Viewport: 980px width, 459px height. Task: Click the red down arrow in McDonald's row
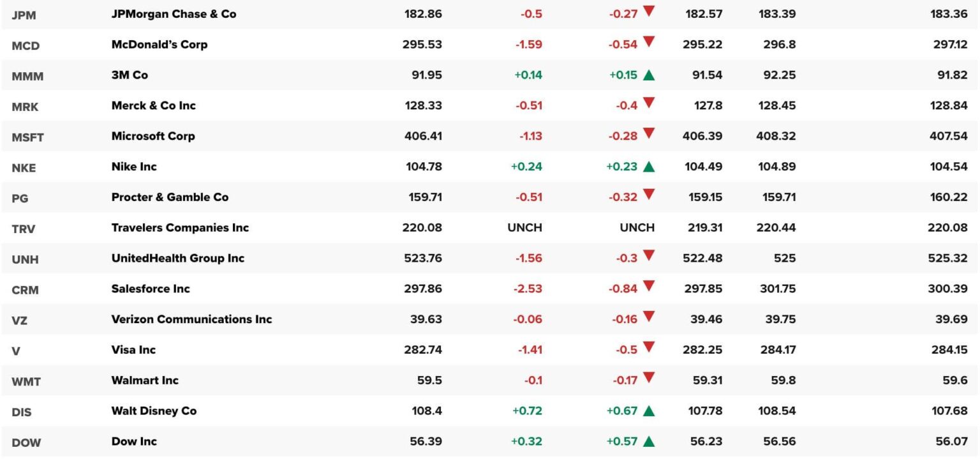click(x=649, y=42)
